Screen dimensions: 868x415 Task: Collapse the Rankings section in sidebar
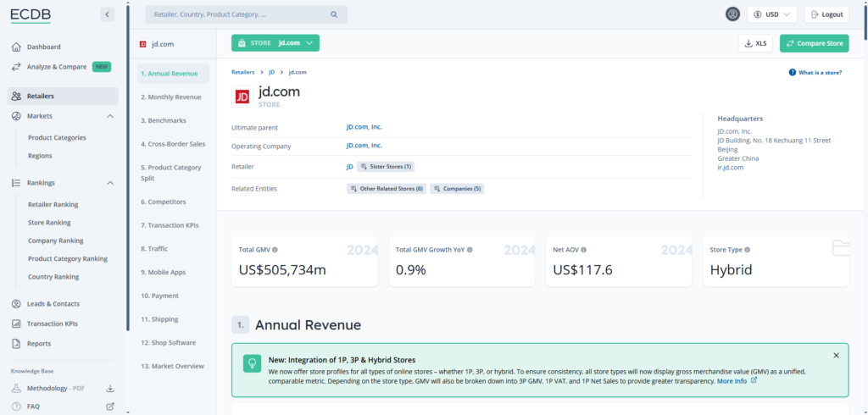click(x=110, y=183)
